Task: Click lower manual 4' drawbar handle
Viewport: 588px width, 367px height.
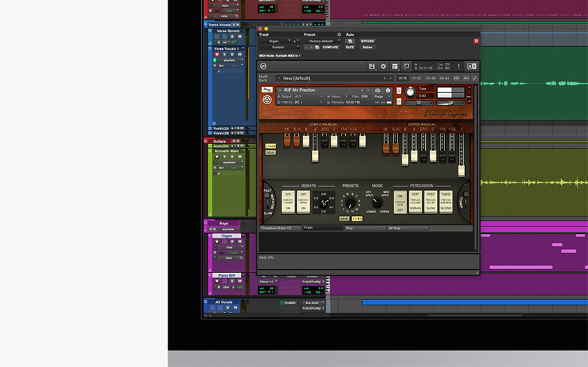Action: coord(315,157)
